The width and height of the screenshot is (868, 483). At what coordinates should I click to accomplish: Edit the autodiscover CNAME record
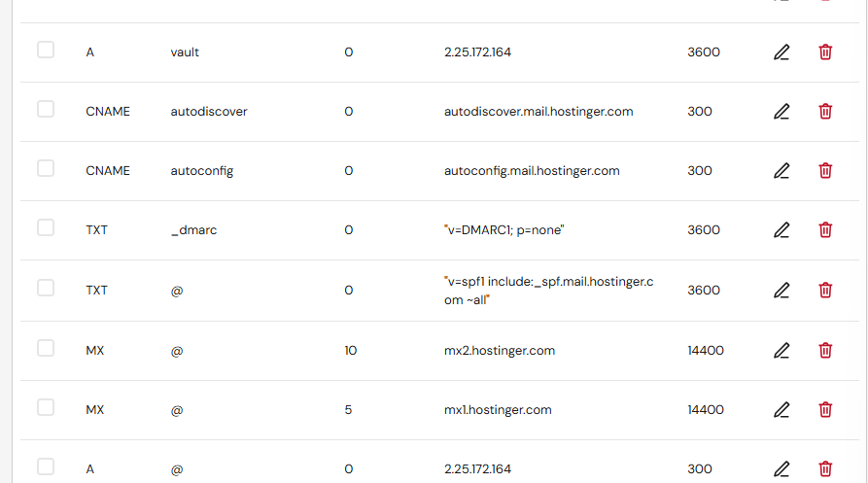(x=781, y=111)
